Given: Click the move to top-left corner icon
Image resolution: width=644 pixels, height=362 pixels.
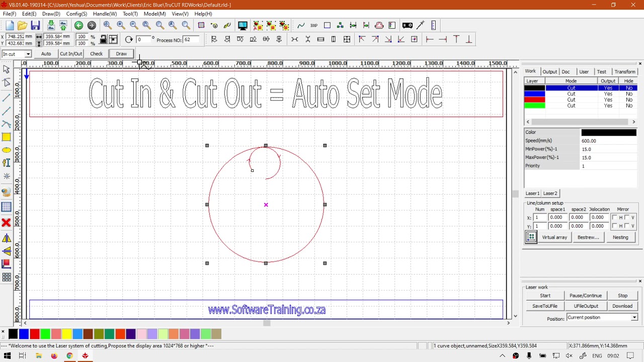Looking at the screenshot, I should (x=362, y=40).
